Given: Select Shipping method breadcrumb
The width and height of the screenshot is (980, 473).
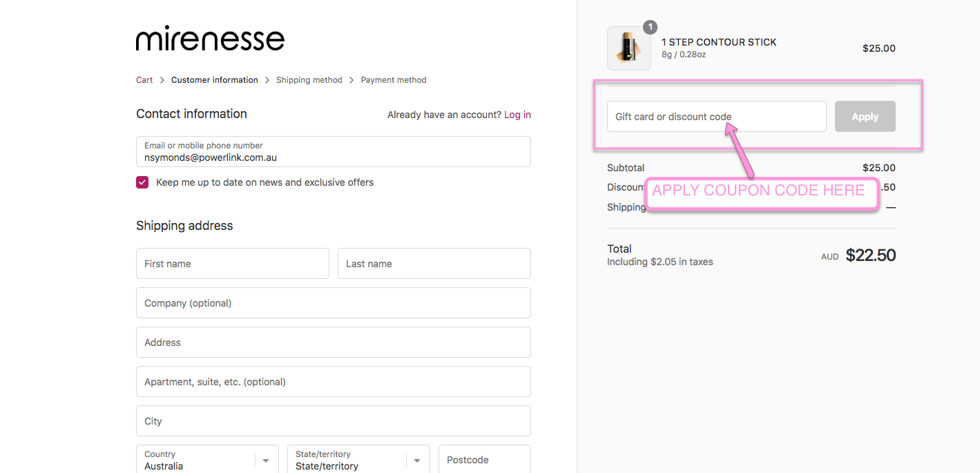Looking at the screenshot, I should tap(309, 80).
